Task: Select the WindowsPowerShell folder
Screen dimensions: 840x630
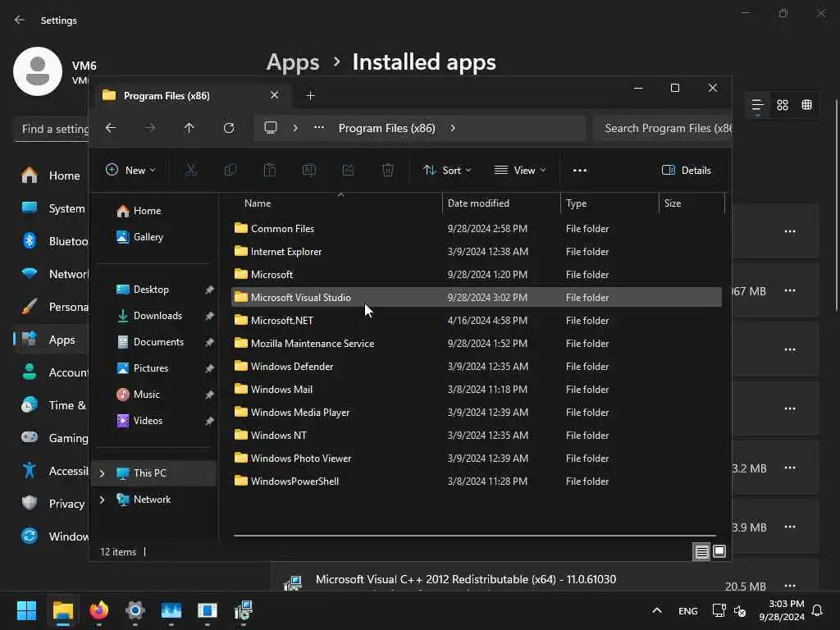Action: click(477, 481)
